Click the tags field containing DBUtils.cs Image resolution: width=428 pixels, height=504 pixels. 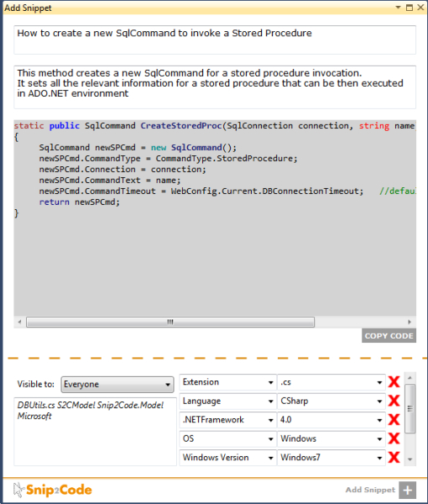[x=96, y=432]
